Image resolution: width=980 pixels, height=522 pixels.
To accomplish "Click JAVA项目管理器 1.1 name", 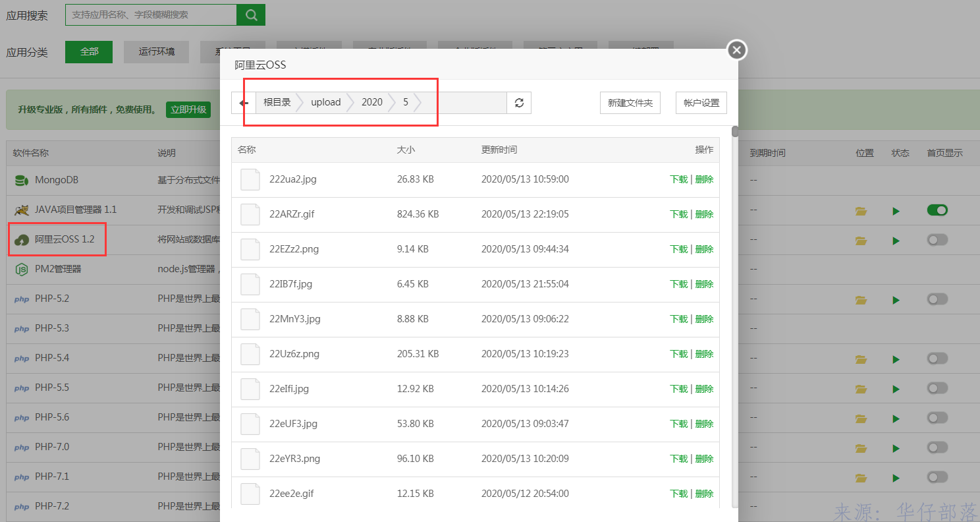I will click(76, 210).
